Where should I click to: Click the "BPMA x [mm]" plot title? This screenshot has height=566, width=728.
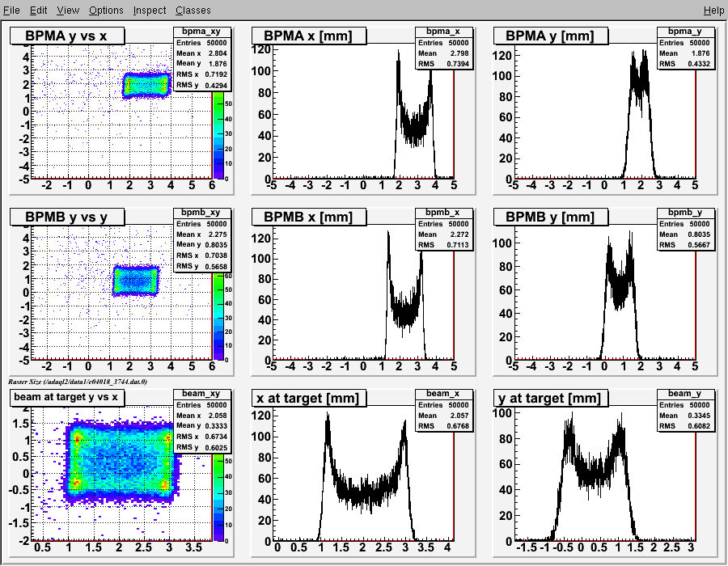309,36
